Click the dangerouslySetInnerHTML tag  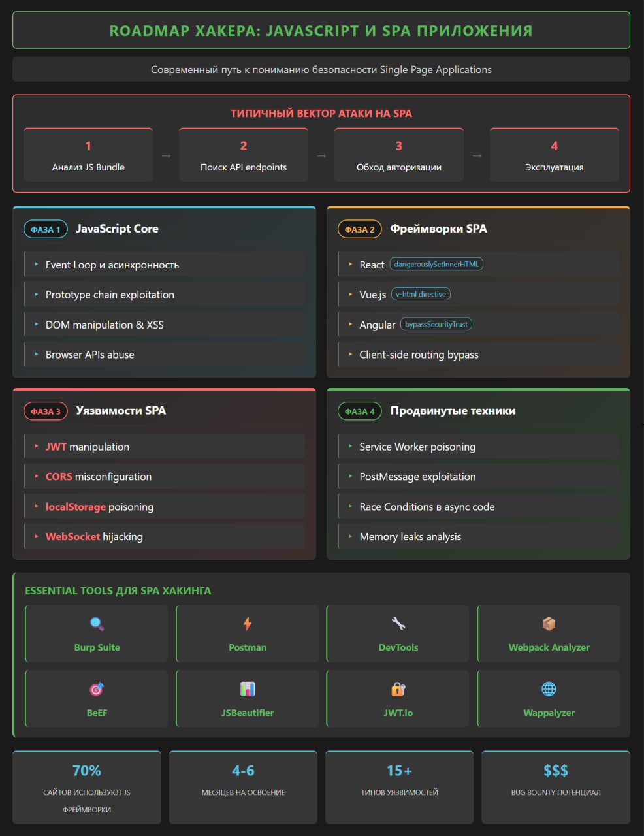(x=436, y=265)
